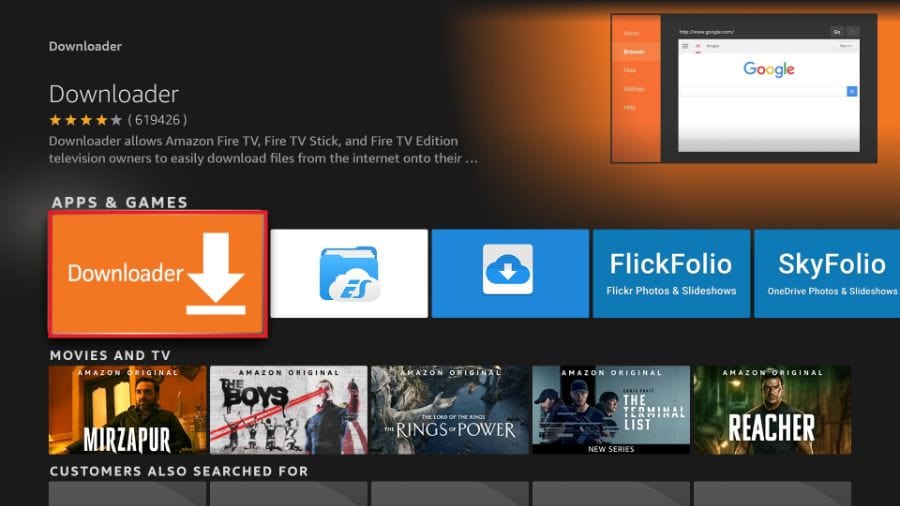Open The Rings of Power thumbnail
The height and width of the screenshot is (506, 900).
(450, 410)
